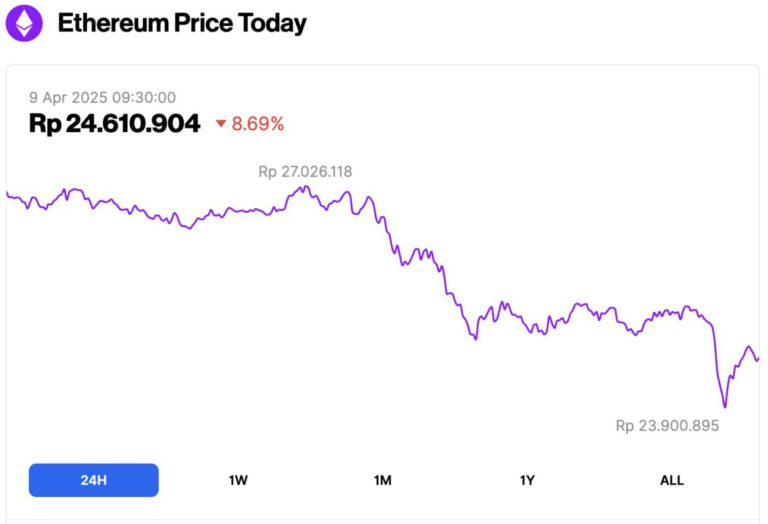The height and width of the screenshot is (524, 768).
Task: Click the 'Ethereum Price Today' heading
Action: click(182, 23)
